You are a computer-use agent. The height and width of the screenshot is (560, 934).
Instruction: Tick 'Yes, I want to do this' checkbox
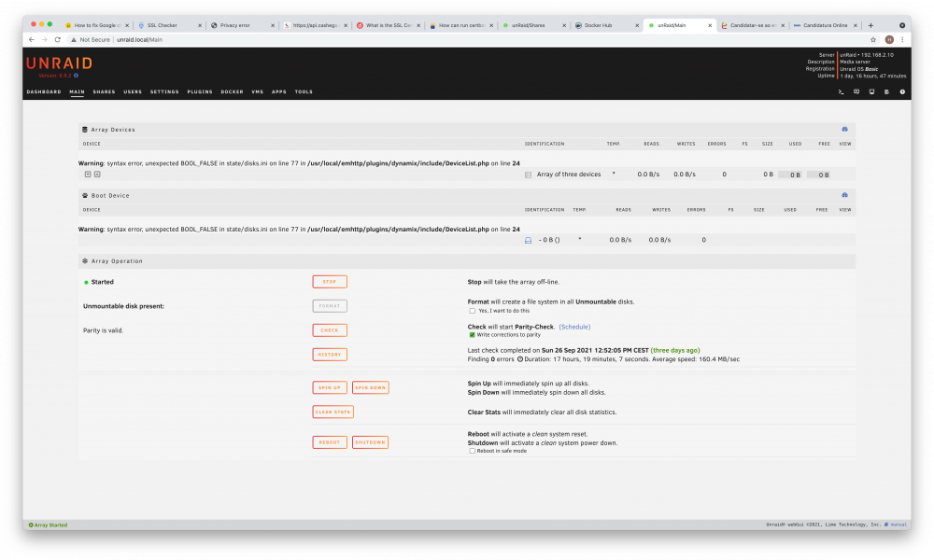pos(473,311)
